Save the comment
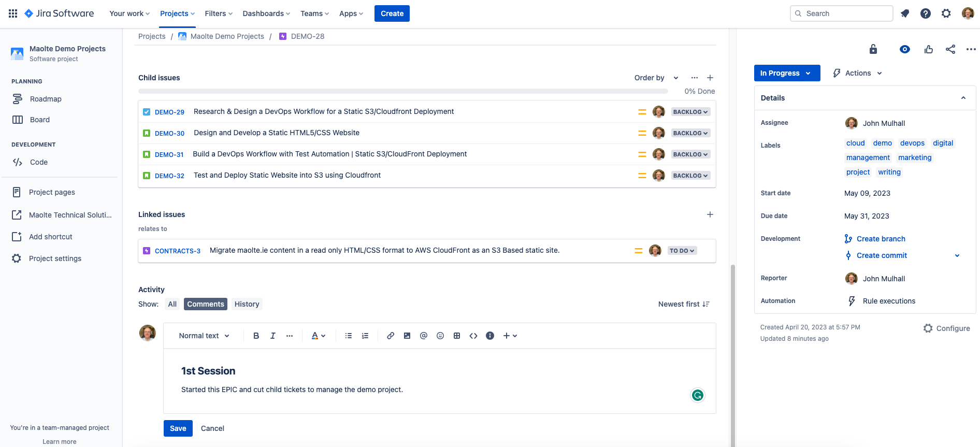This screenshot has height=447, width=980. 178,428
